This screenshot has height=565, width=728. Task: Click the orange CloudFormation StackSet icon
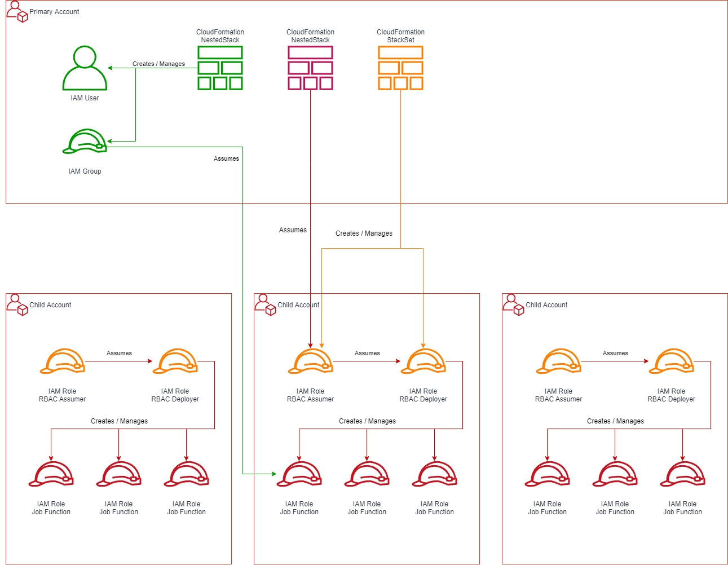coord(400,68)
